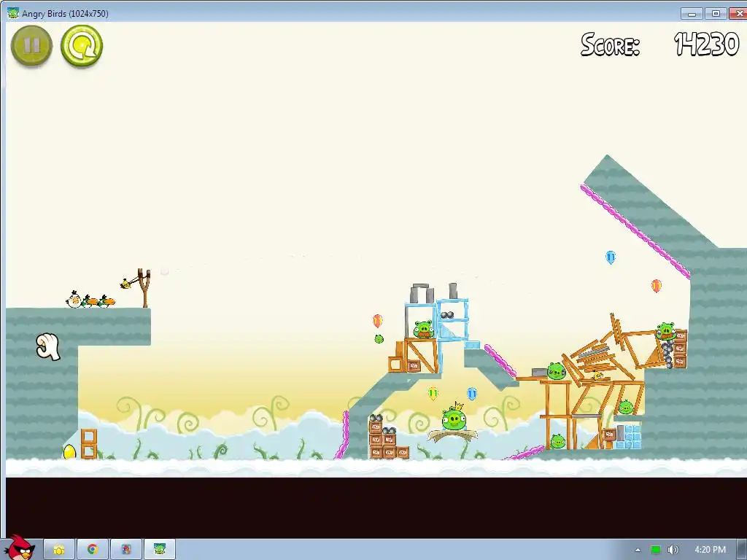The height and width of the screenshot is (560, 747).
Task: Switch to the green pig Angry Birds taskbar window
Action: pyautogui.click(x=160, y=550)
